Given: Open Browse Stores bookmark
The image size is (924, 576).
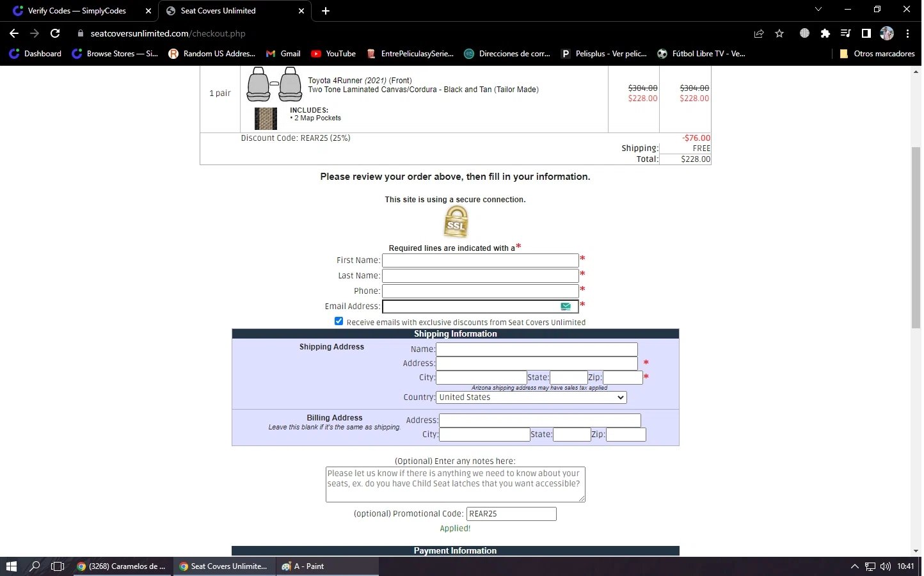Looking at the screenshot, I should tap(115, 54).
